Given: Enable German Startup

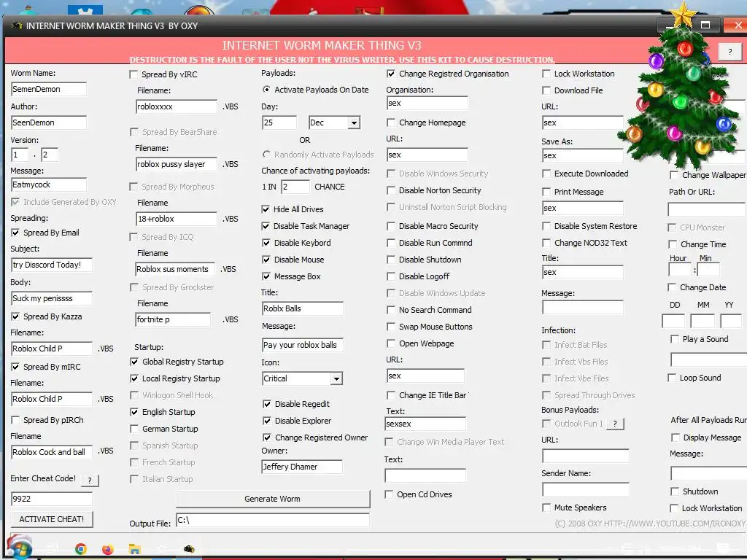Looking at the screenshot, I should coord(134,429).
